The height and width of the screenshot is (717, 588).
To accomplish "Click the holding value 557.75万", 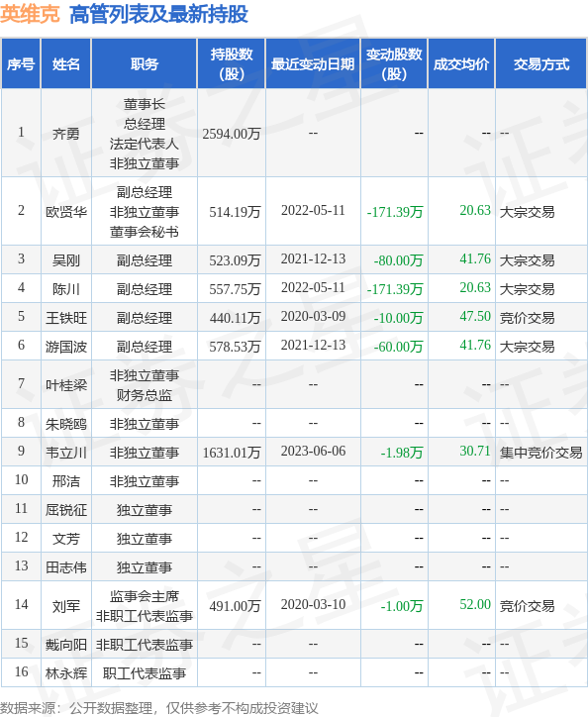I will [235, 289].
